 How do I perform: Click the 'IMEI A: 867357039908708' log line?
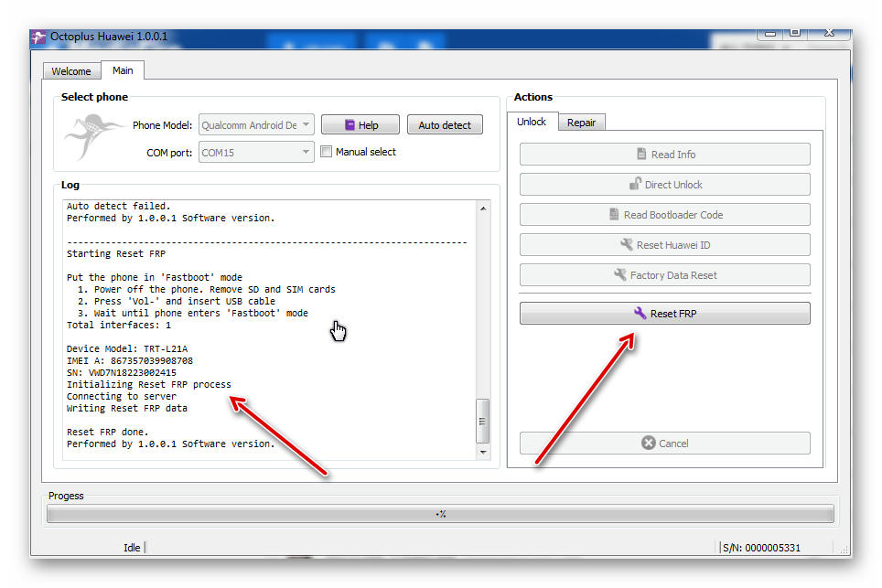(129, 360)
